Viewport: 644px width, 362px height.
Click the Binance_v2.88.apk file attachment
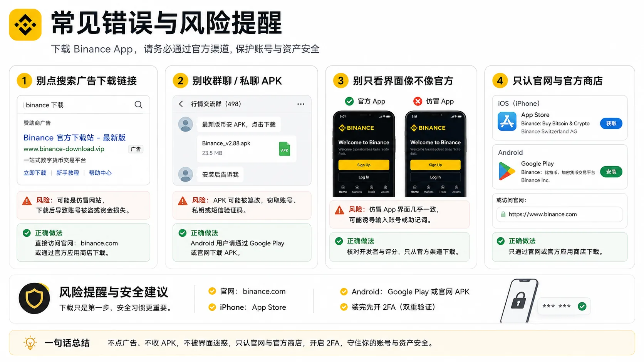coord(247,148)
